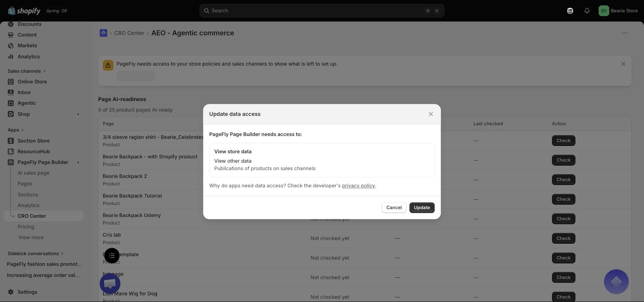Click the PageFly Page Builder app icon
This screenshot has width=644, height=302.
[x=11, y=162]
